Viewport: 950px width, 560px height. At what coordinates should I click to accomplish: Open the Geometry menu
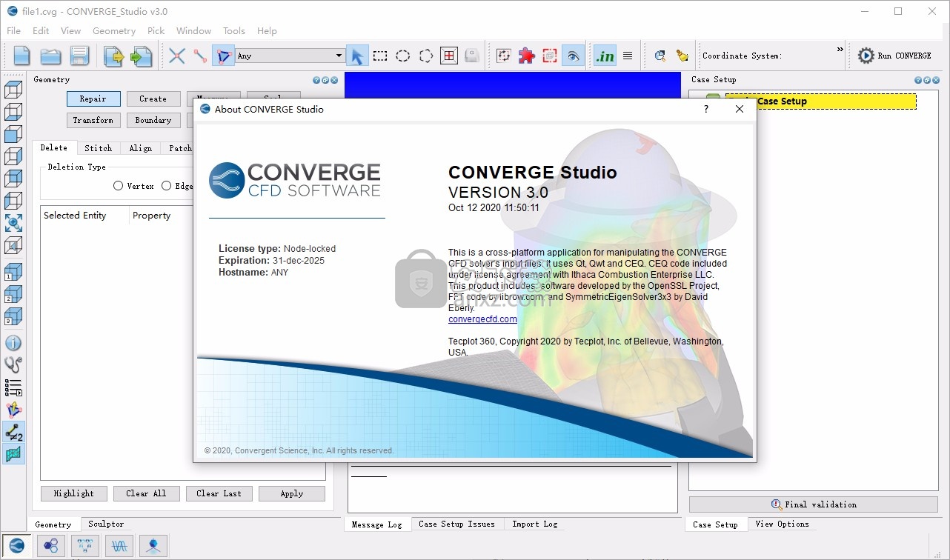(114, 31)
